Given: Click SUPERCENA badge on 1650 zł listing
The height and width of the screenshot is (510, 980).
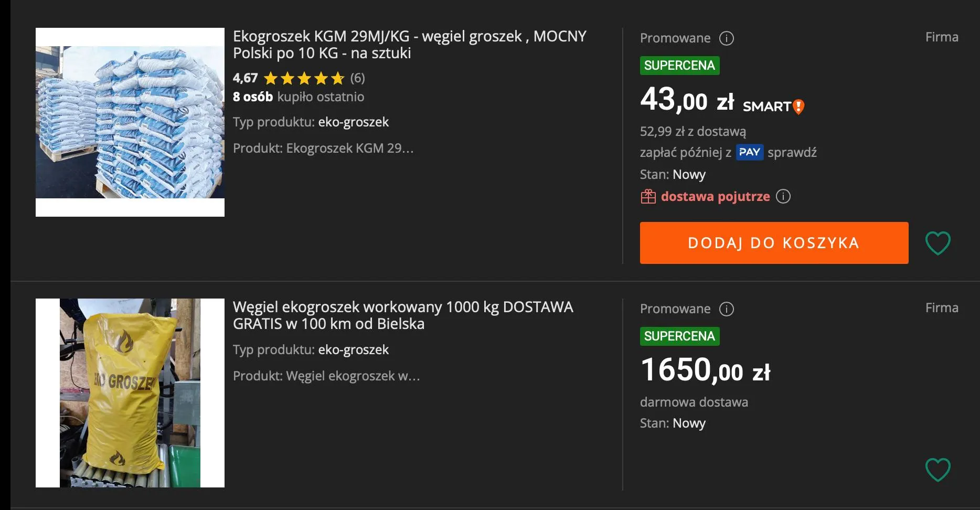Looking at the screenshot, I should (x=679, y=336).
